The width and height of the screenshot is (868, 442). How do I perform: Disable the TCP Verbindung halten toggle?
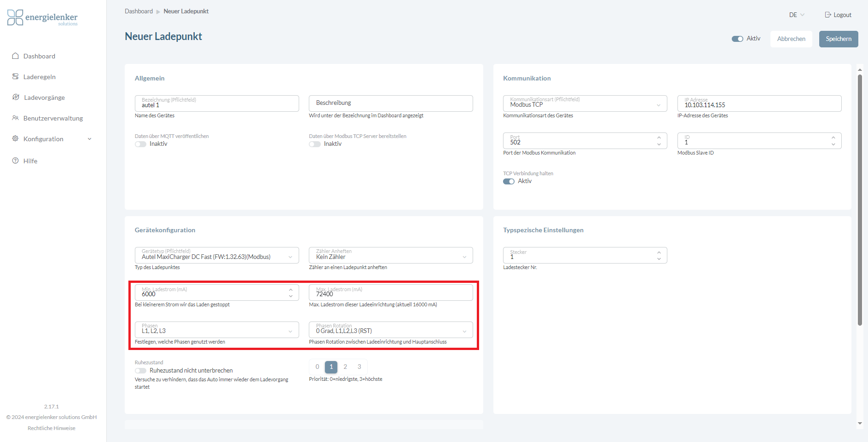[509, 181]
